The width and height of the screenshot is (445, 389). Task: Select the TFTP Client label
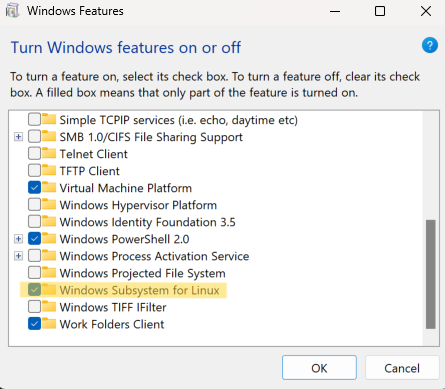tap(90, 171)
